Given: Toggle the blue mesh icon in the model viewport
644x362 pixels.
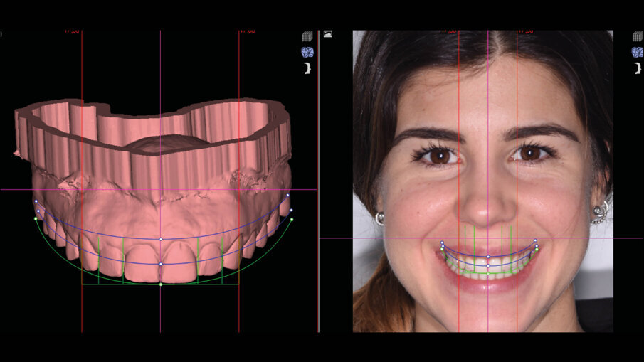Looking at the screenshot, I should [x=307, y=52].
